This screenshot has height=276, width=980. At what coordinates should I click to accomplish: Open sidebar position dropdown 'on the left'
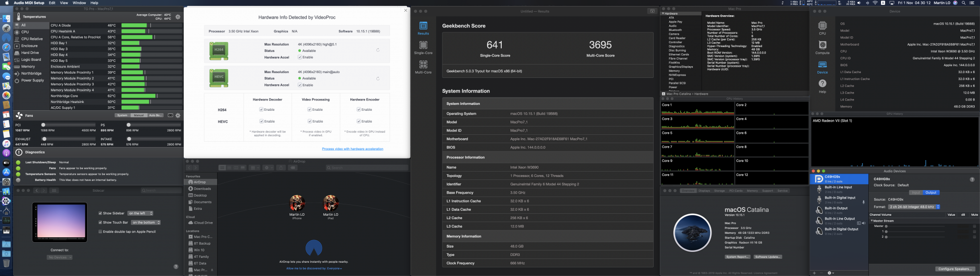click(x=141, y=213)
